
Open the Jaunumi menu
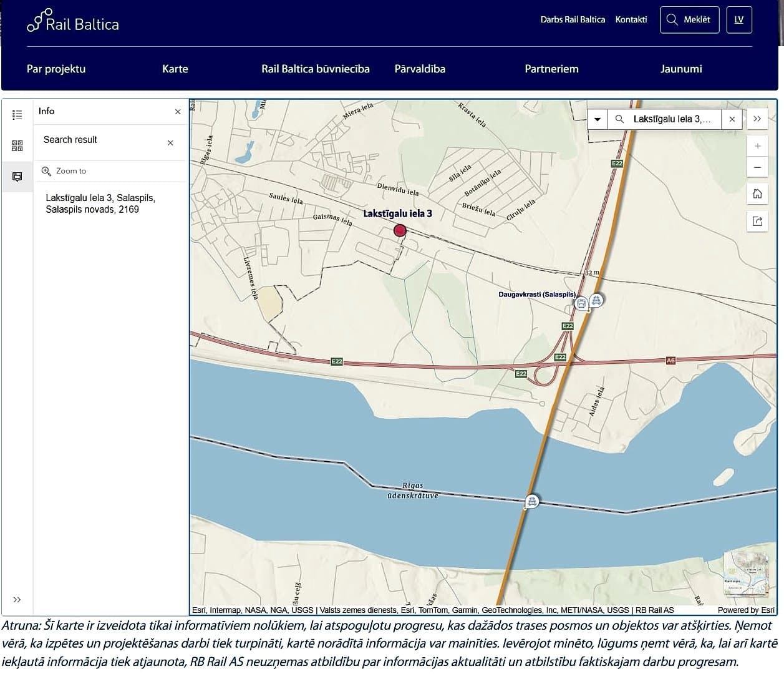click(681, 69)
